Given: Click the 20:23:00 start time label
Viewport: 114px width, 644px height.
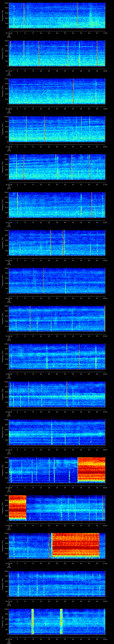Looking at the screenshot, I should (9, 298).
